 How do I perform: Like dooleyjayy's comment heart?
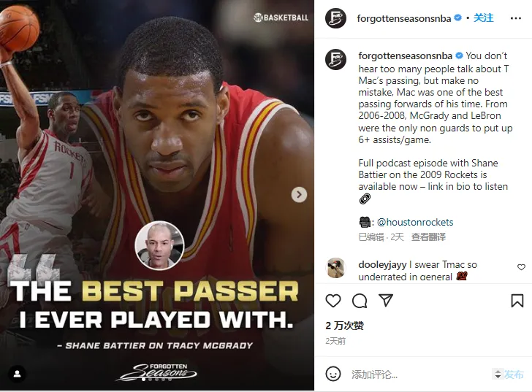[521, 267]
